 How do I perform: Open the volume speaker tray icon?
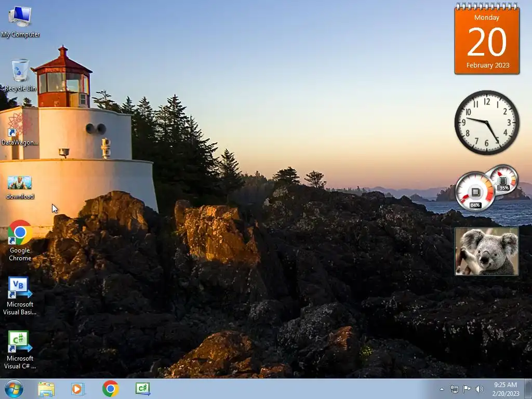[480, 389]
